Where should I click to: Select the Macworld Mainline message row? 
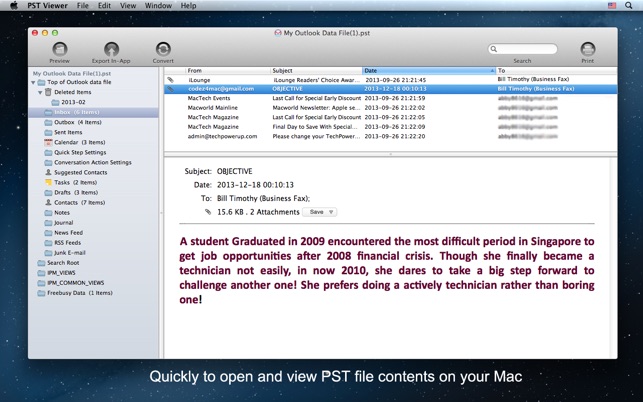(391, 108)
